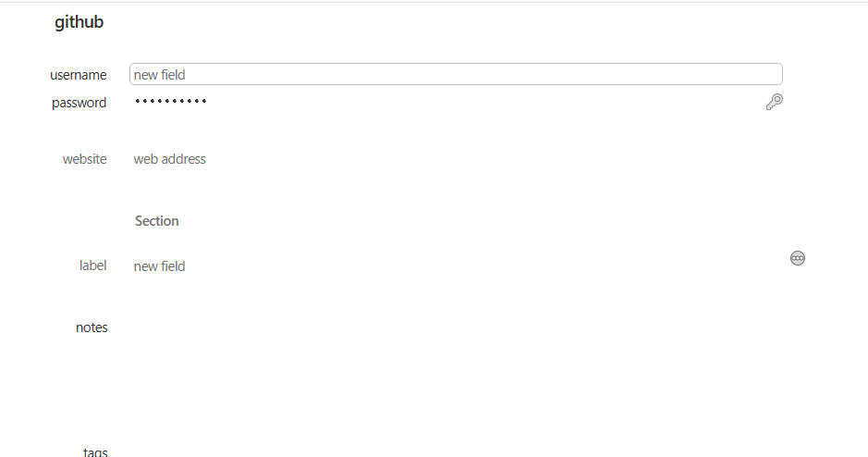Expand the field type menu on label row

pos(798,258)
